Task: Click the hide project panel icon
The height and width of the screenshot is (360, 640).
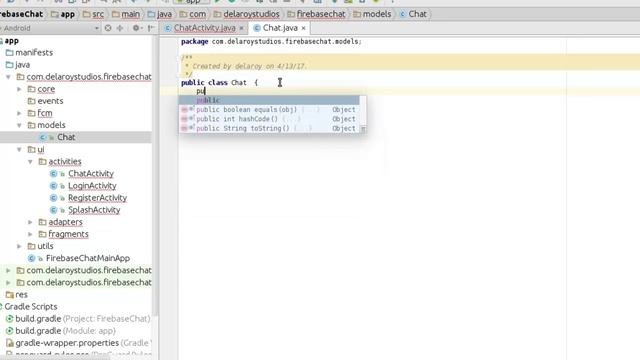Action: tap(151, 28)
